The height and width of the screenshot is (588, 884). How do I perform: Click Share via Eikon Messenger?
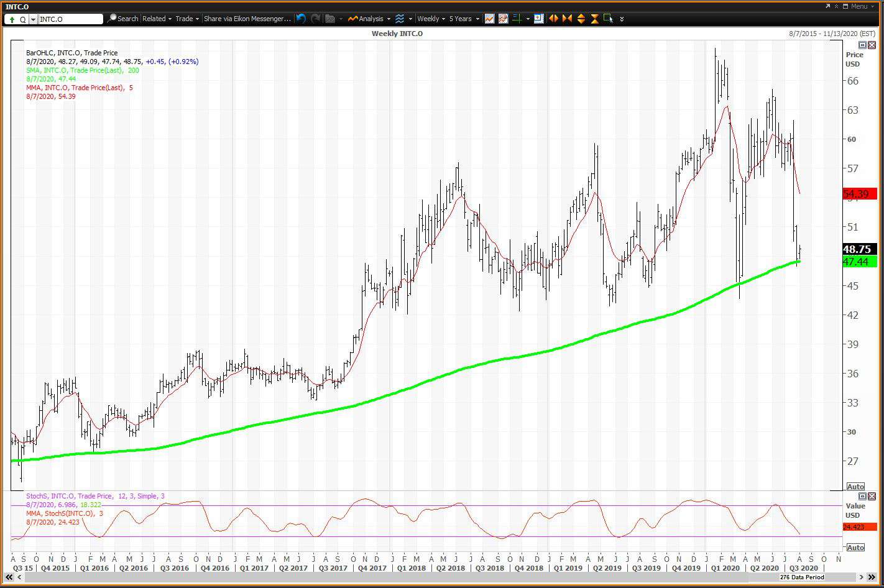(247, 19)
